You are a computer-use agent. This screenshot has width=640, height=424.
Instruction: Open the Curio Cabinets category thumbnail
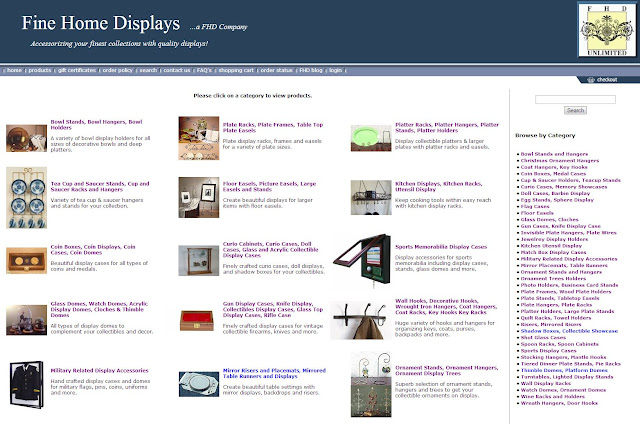click(199, 260)
